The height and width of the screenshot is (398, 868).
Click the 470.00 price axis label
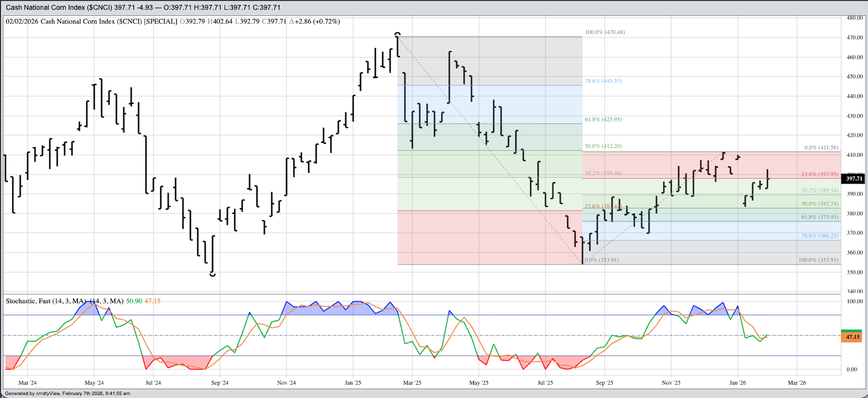click(x=855, y=37)
